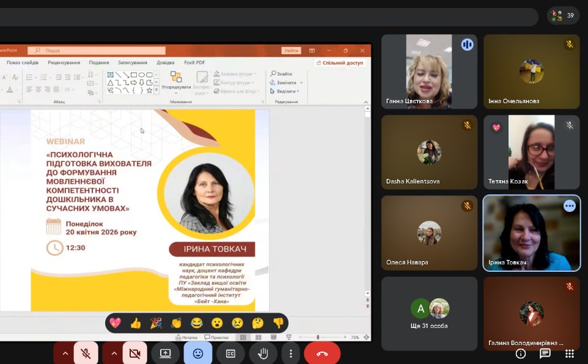Expand video settings arrow next to camera

coord(114,353)
